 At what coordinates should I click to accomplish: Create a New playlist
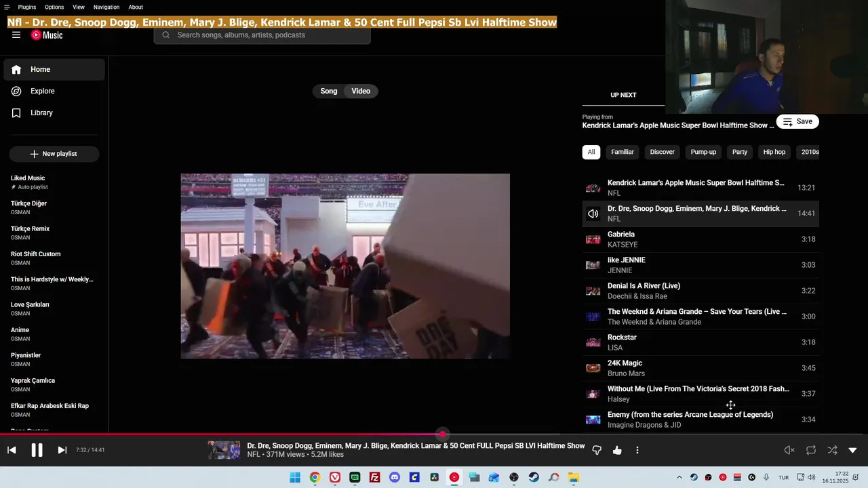[54, 154]
